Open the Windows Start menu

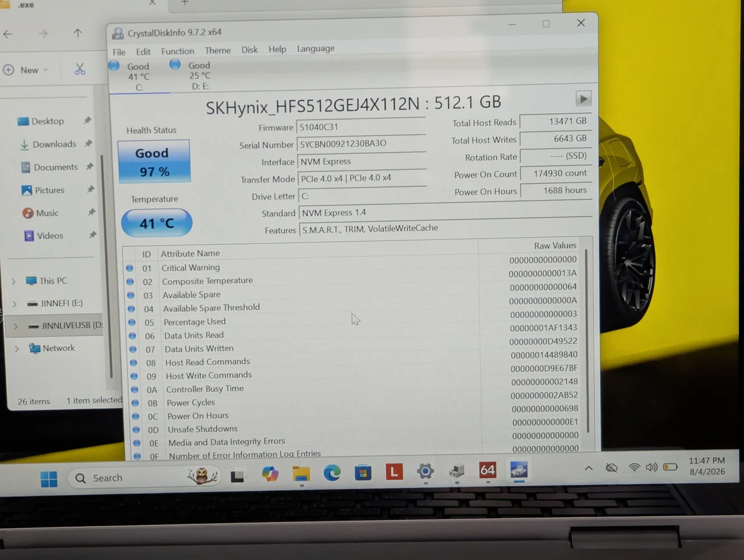tap(49, 479)
